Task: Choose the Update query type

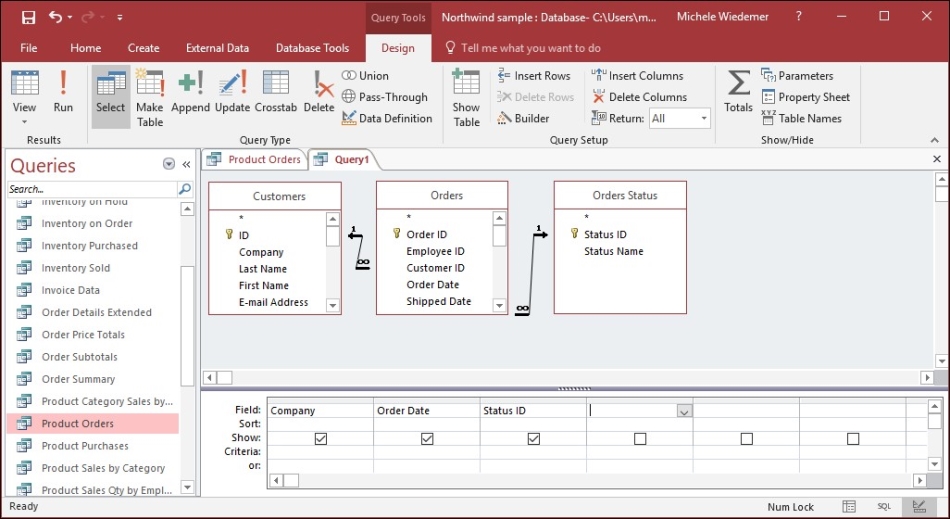Action: click(232, 92)
